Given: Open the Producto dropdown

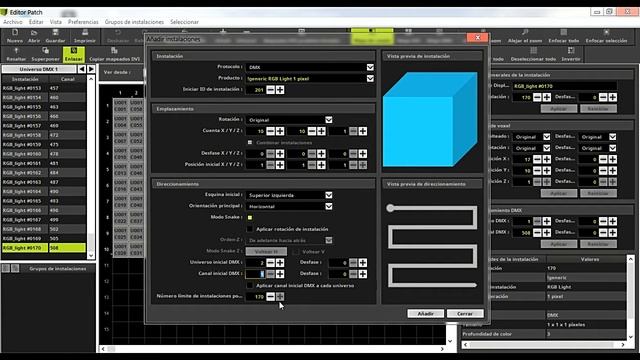Looking at the screenshot, I should point(370,78).
